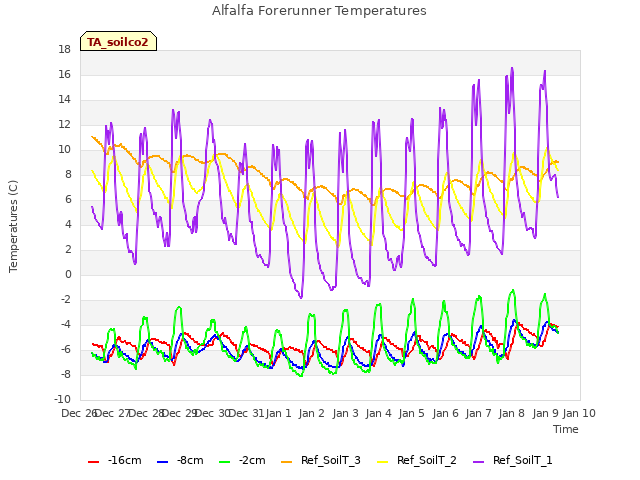Image resolution: width=640 pixels, height=480 pixels.
Task: Toggle the Ref_SoilT_1 legend entry
Action: [513, 460]
